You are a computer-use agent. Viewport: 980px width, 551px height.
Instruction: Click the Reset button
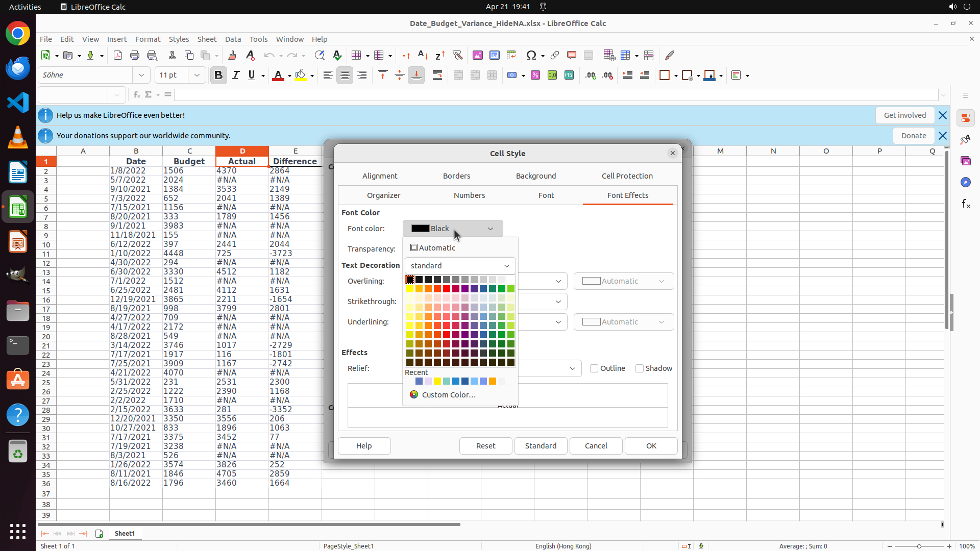tap(485, 446)
